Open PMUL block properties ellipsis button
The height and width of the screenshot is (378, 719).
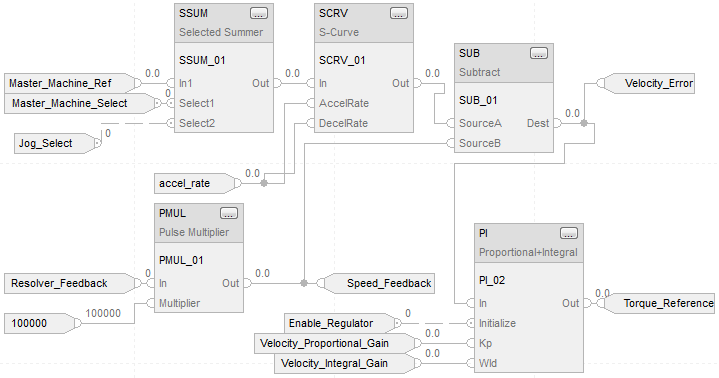[x=229, y=214]
